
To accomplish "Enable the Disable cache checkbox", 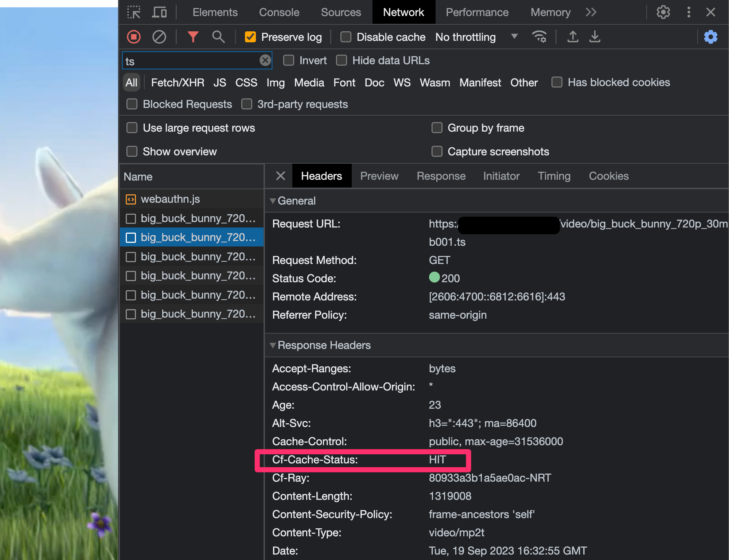I will tap(346, 37).
